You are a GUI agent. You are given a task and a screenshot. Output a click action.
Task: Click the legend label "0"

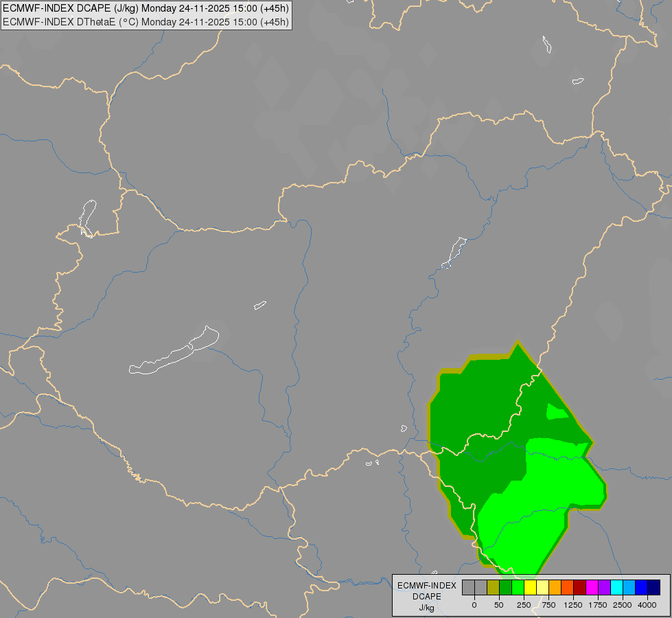point(474,605)
